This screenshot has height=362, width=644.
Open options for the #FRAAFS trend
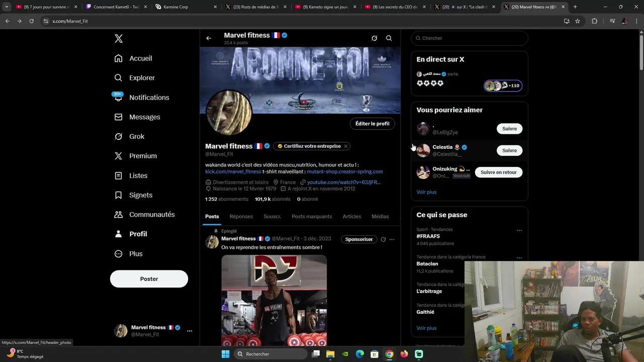[x=519, y=230]
